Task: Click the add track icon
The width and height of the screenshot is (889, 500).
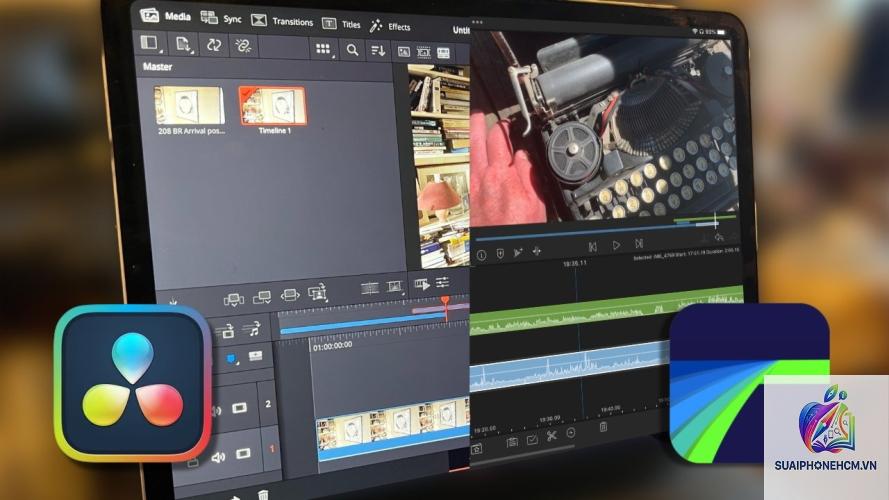Action: coord(256,356)
